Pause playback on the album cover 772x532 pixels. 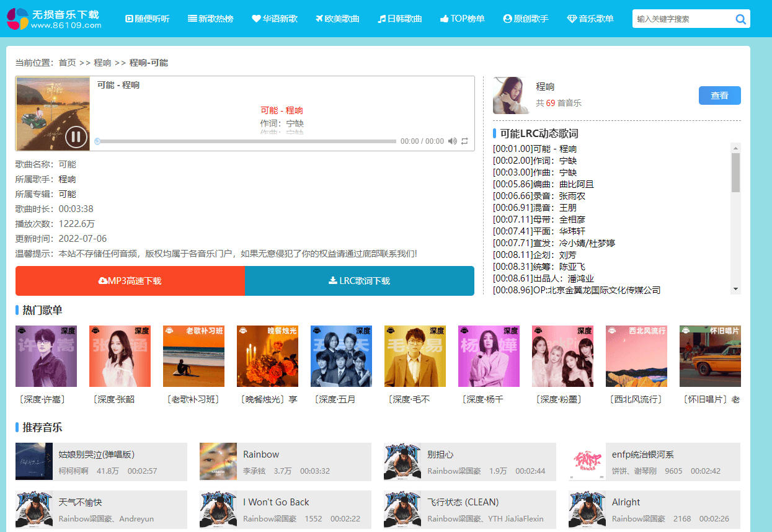point(76,136)
